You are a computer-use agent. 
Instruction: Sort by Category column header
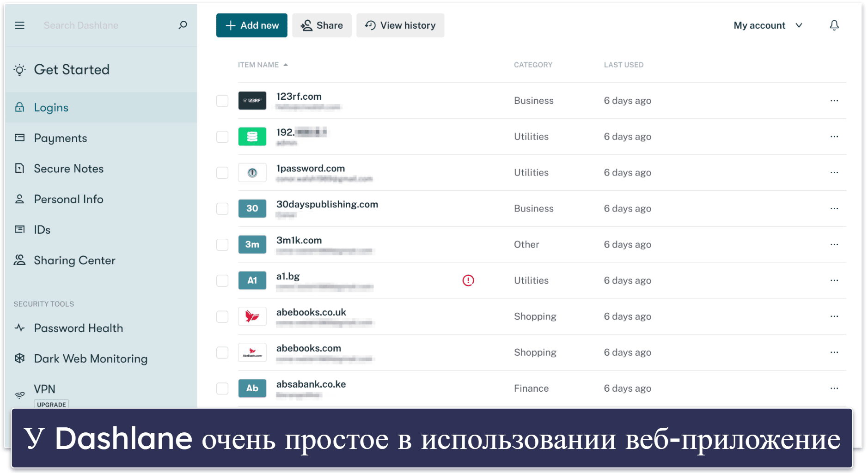click(533, 65)
